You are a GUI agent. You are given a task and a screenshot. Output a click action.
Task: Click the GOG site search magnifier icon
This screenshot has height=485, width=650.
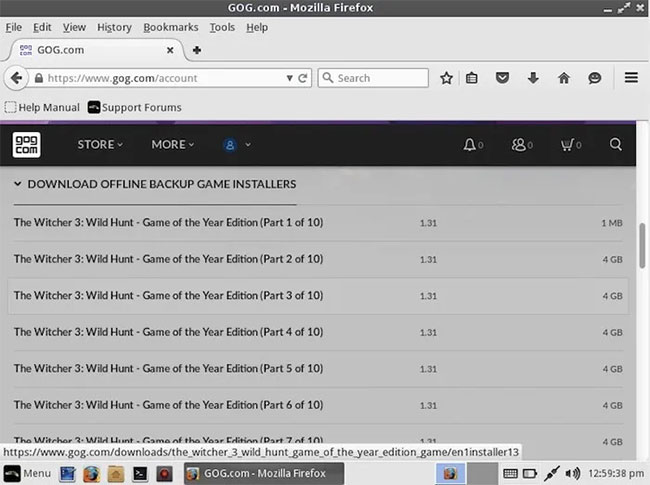coord(616,144)
